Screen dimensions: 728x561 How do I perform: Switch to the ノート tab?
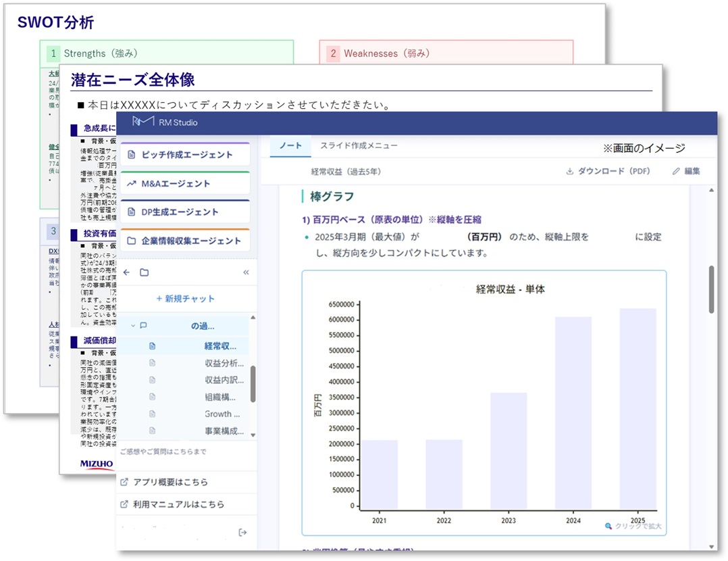coord(290,146)
